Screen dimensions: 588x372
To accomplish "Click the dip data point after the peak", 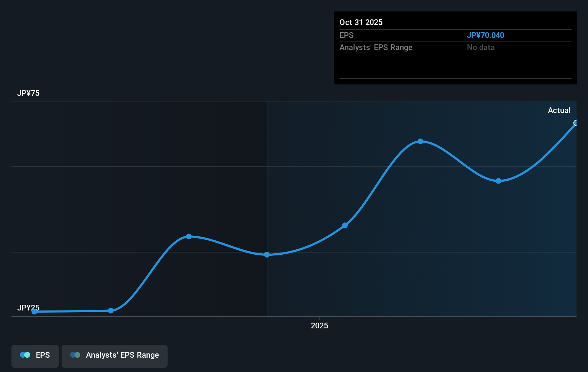I will 498,181.
